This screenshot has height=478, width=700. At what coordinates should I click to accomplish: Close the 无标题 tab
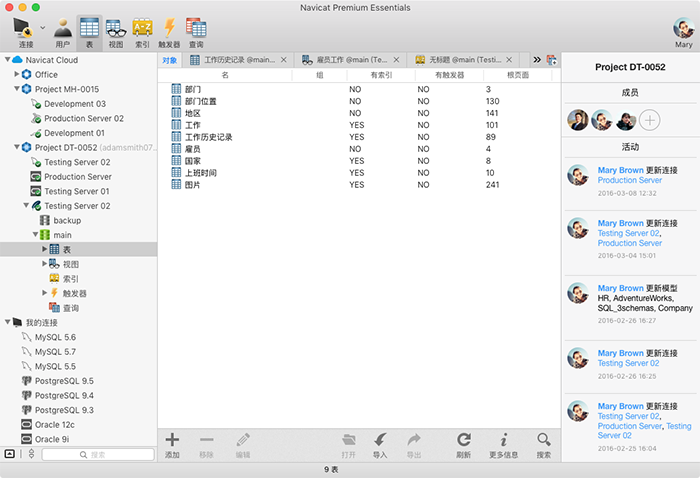pyautogui.click(x=509, y=60)
